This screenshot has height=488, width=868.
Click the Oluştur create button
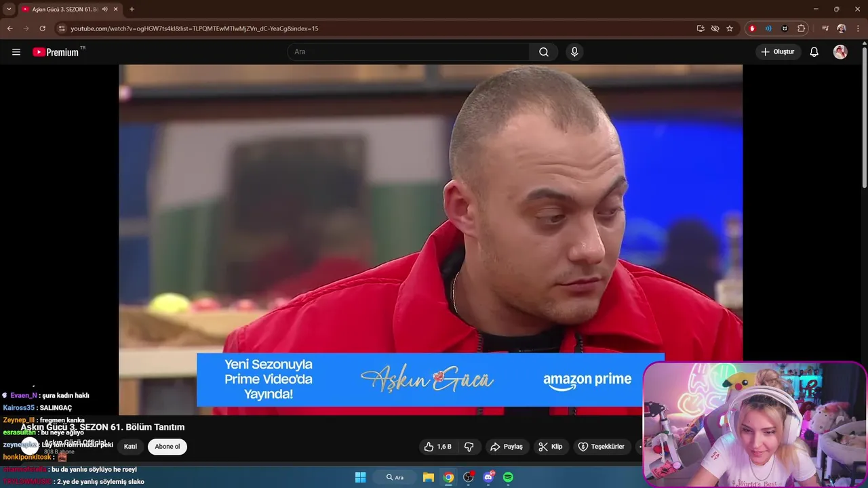[x=778, y=52]
